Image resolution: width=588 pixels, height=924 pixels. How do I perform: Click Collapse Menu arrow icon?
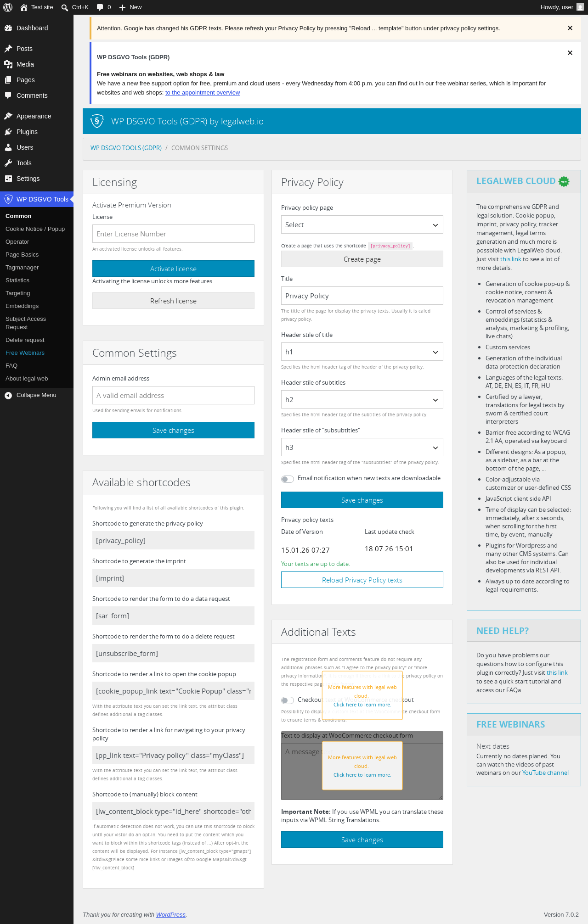point(8,395)
